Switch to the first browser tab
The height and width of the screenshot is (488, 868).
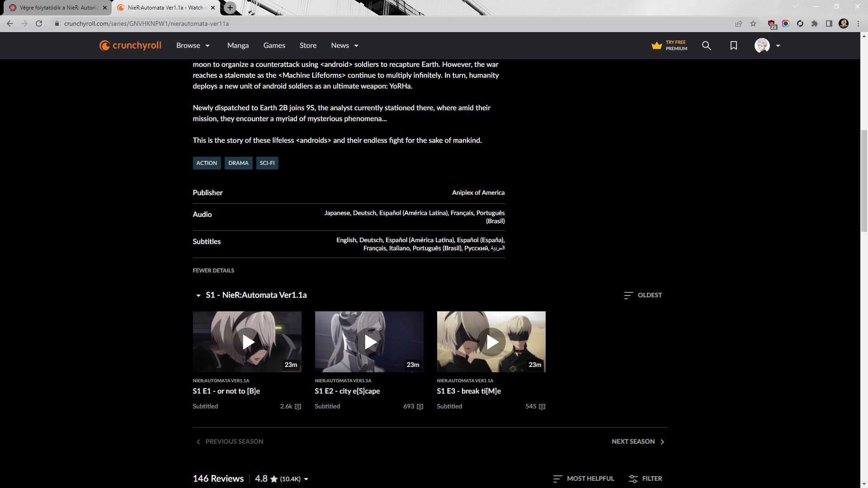54,8
